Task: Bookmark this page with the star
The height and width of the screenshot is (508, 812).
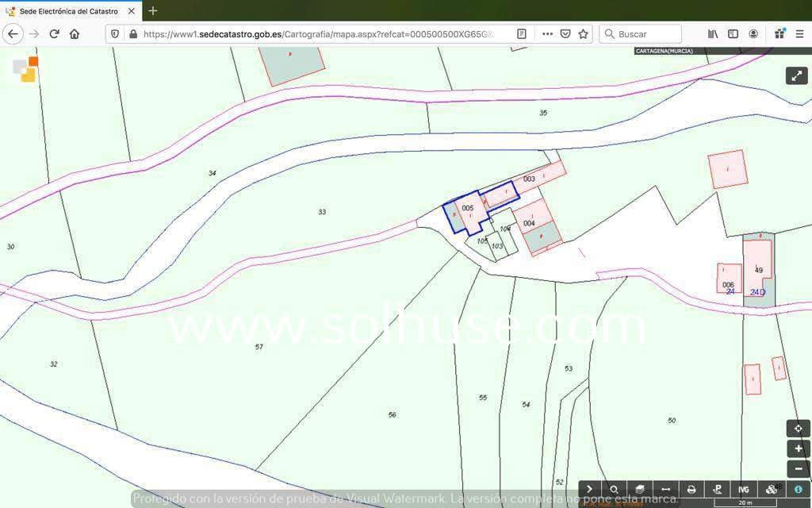Action: [x=584, y=33]
